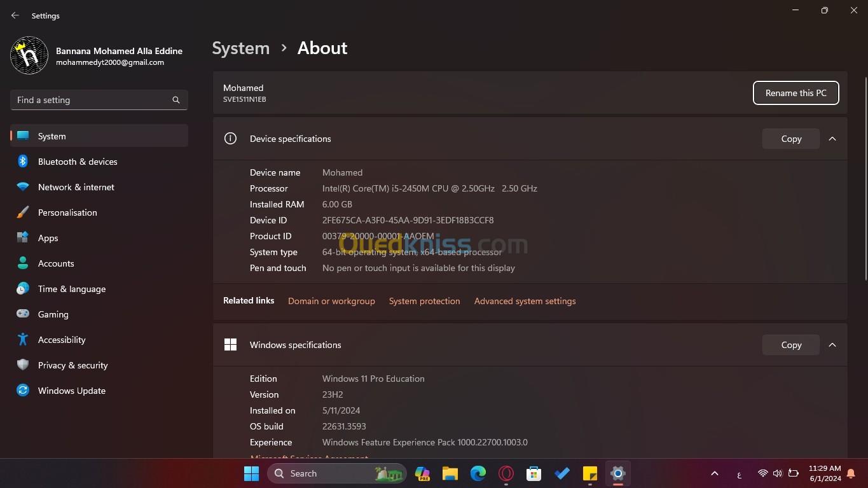The height and width of the screenshot is (488, 868).
Task: Click the No pen or touch input text
Action: point(418,268)
